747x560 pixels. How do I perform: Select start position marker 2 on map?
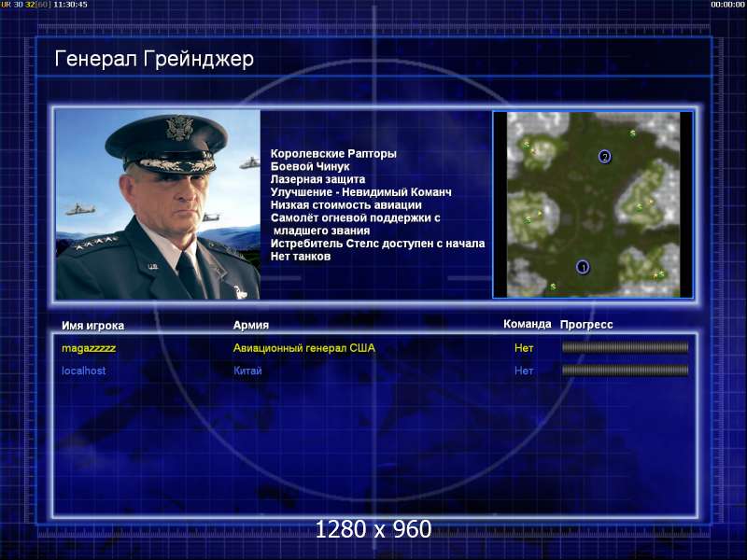coord(604,156)
